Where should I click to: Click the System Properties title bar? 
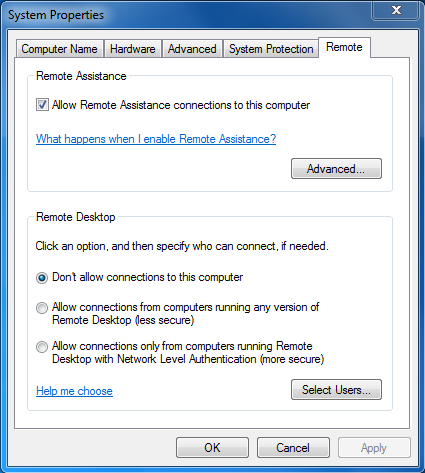pyautogui.click(x=187, y=15)
